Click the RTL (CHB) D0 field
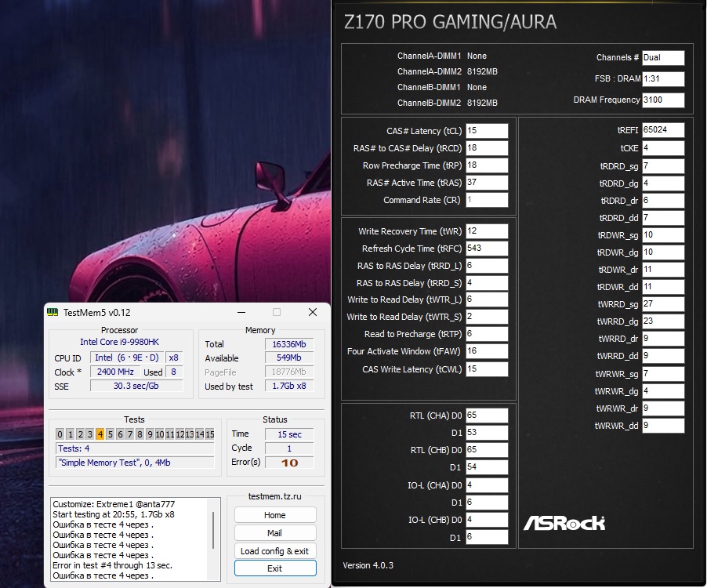This screenshot has height=588, width=707. [487, 449]
